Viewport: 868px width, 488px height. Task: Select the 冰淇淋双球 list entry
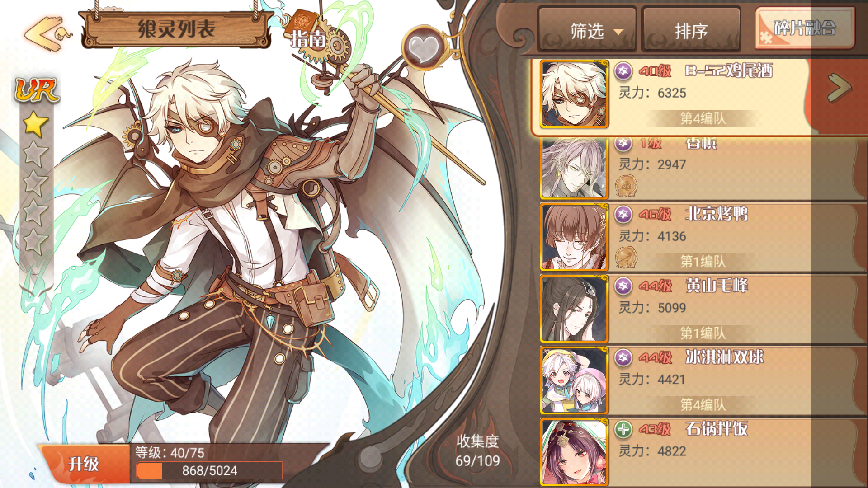click(703, 380)
